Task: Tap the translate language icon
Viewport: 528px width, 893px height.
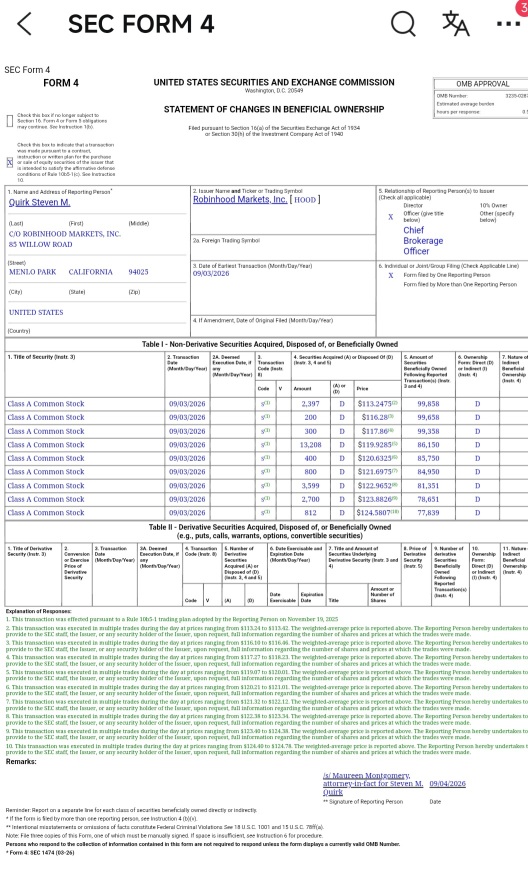Action: pyautogui.click(x=456, y=24)
